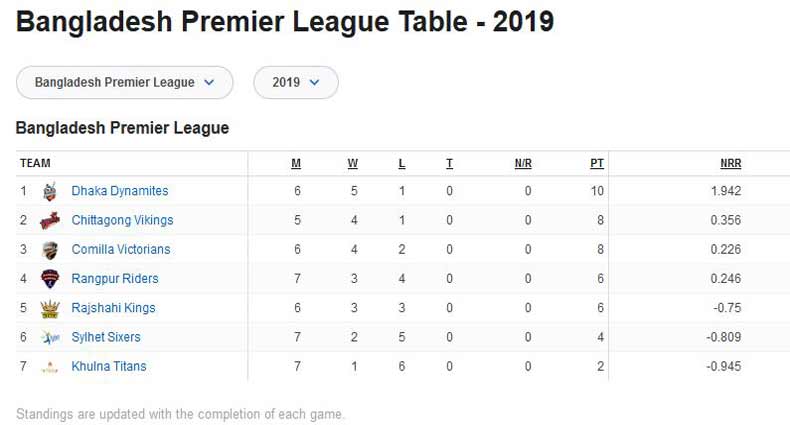This screenshot has width=790, height=425.
Task: Click the Dhaka Dynamites team logo
Action: (x=49, y=191)
